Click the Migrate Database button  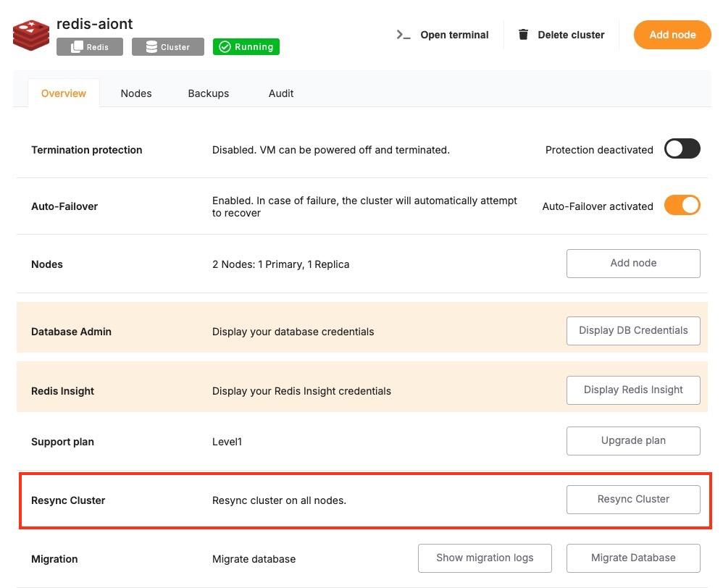[633, 558]
